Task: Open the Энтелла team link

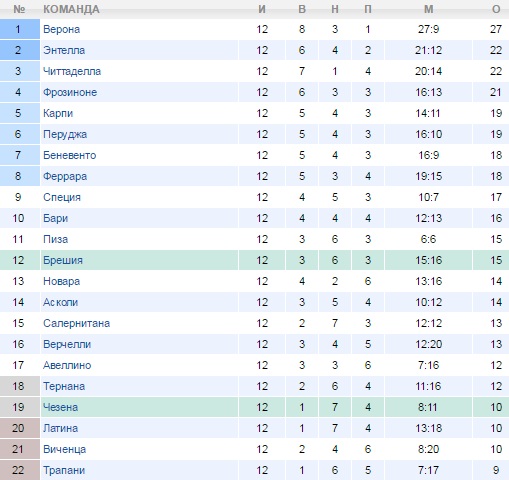Action: point(64,50)
